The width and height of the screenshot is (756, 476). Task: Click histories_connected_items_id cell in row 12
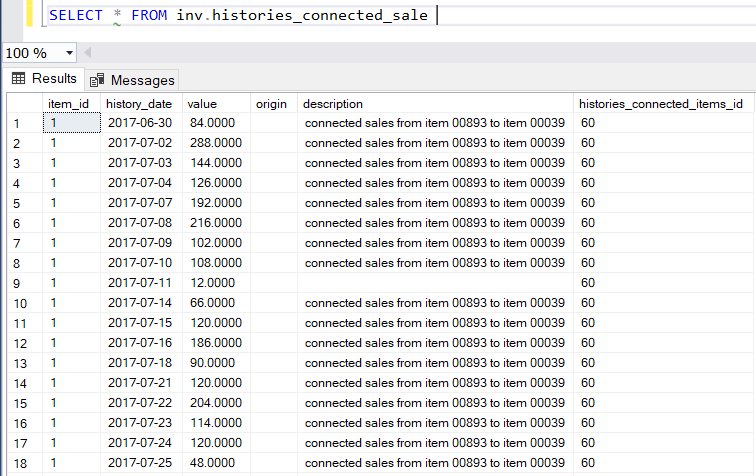[x=663, y=343]
